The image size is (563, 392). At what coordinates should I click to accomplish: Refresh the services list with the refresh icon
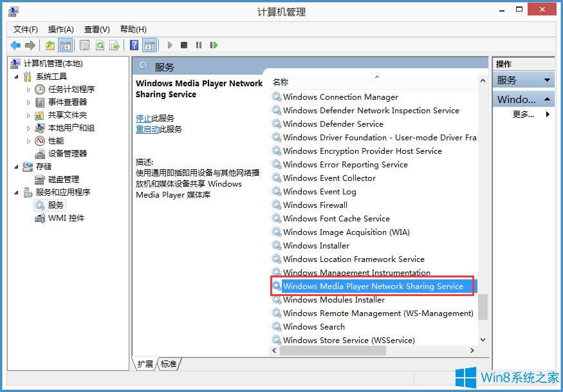100,45
